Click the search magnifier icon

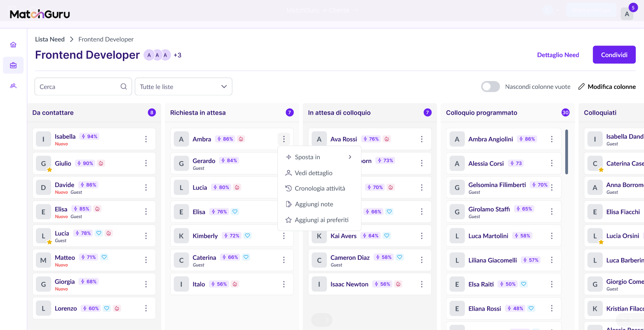point(124,86)
